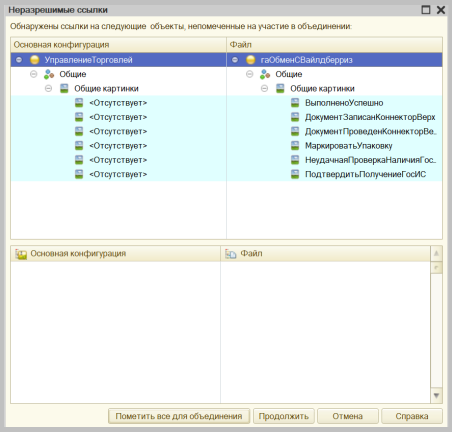Click the Продолжить button
Viewport: 452px width, 432px height.
[x=284, y=416]
